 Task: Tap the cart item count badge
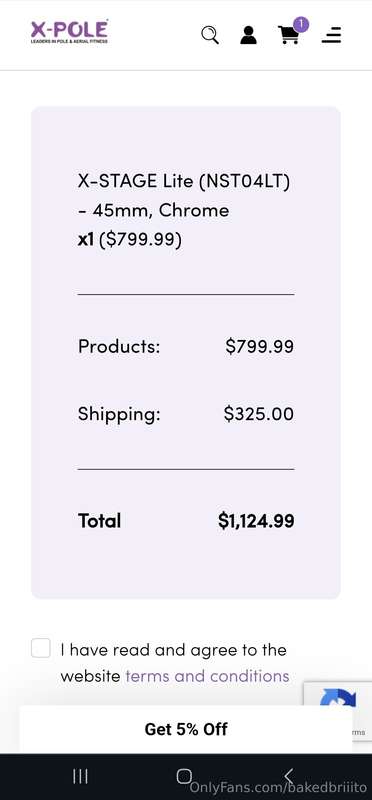tap(301, 24)
